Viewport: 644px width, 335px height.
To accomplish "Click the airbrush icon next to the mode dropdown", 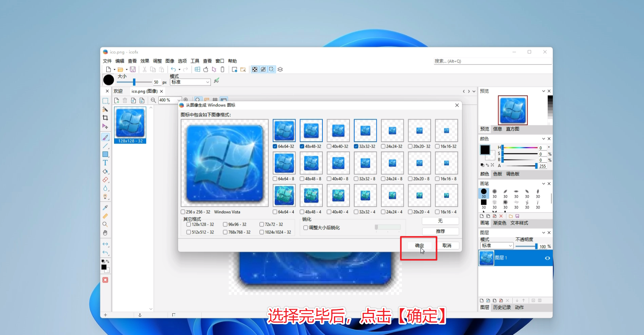I will click(x=216, y=81).
